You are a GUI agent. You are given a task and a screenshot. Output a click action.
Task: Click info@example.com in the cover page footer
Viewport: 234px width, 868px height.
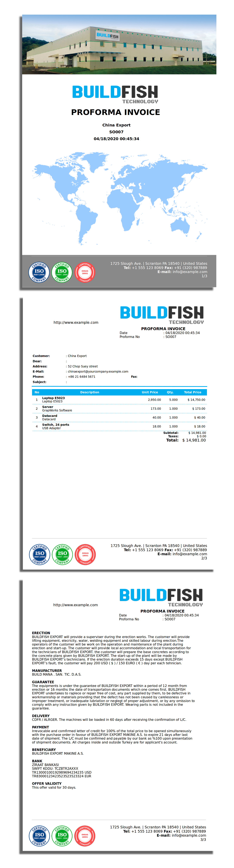coord(190,272)
